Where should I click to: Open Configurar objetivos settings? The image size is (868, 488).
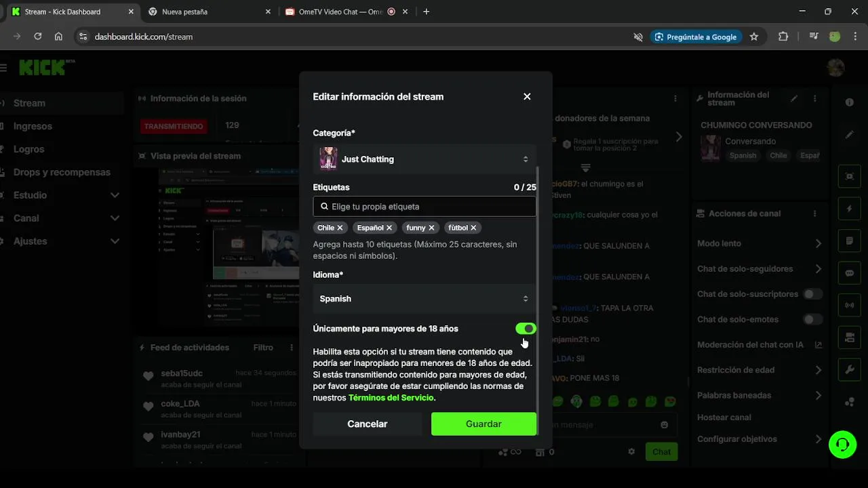[x=759, y=439]
